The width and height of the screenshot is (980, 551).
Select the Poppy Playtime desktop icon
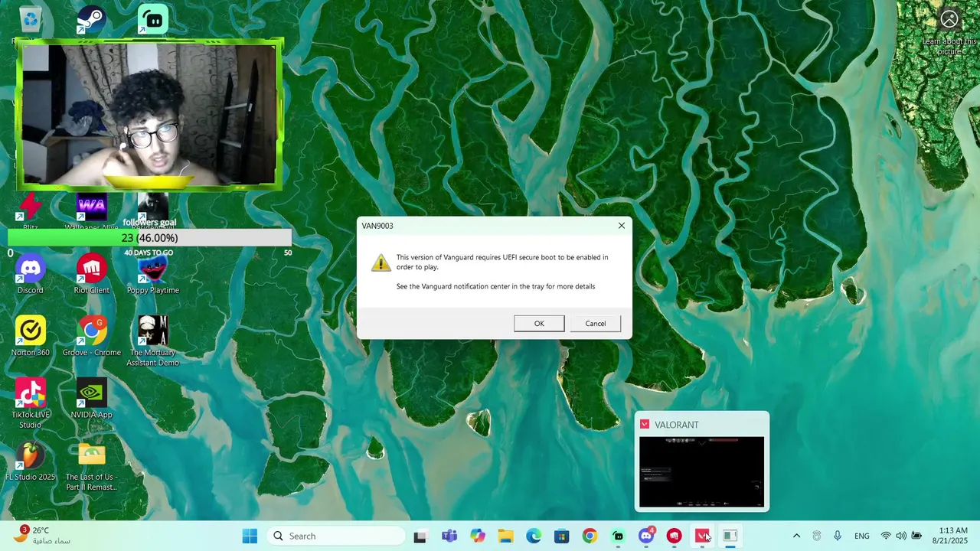153,275
